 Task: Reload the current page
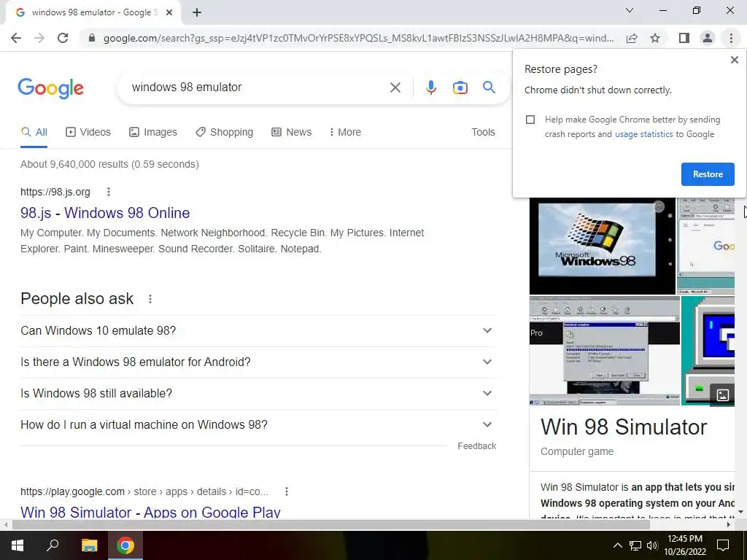(63, 38)
